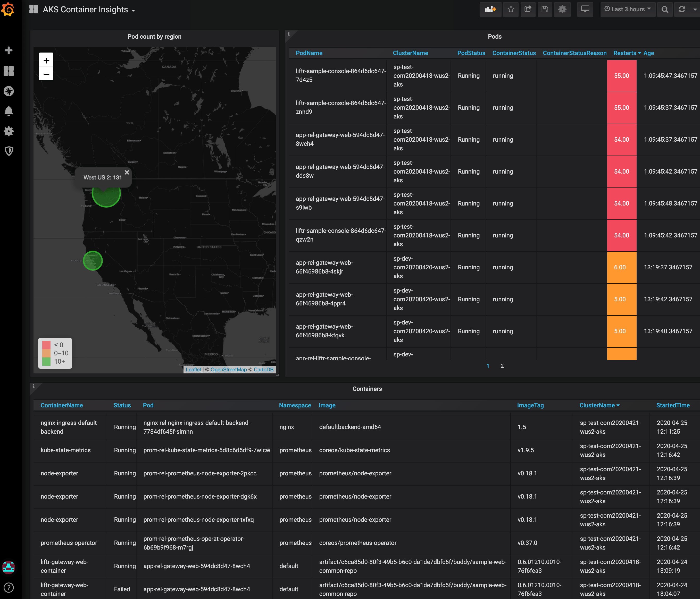This screenshot has width=700, height=599.
Task: Go to page 2 of Pods table
Action: (x=502, y=366)
